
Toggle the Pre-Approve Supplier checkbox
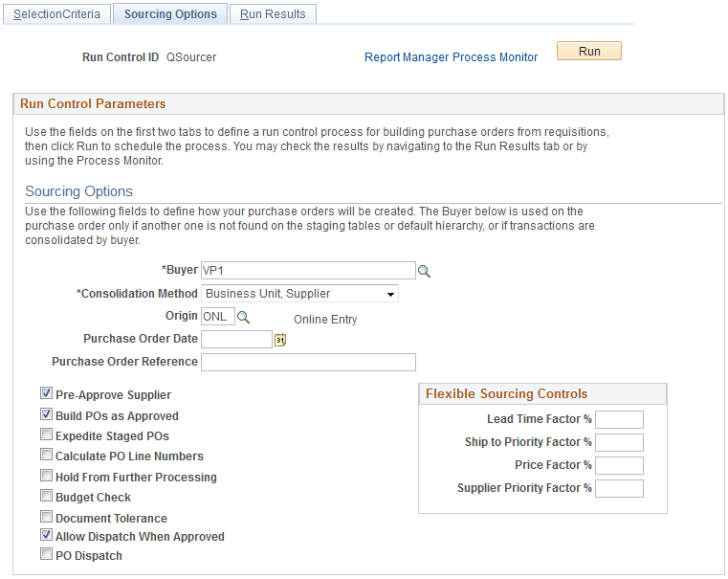[x=46, y=393]
